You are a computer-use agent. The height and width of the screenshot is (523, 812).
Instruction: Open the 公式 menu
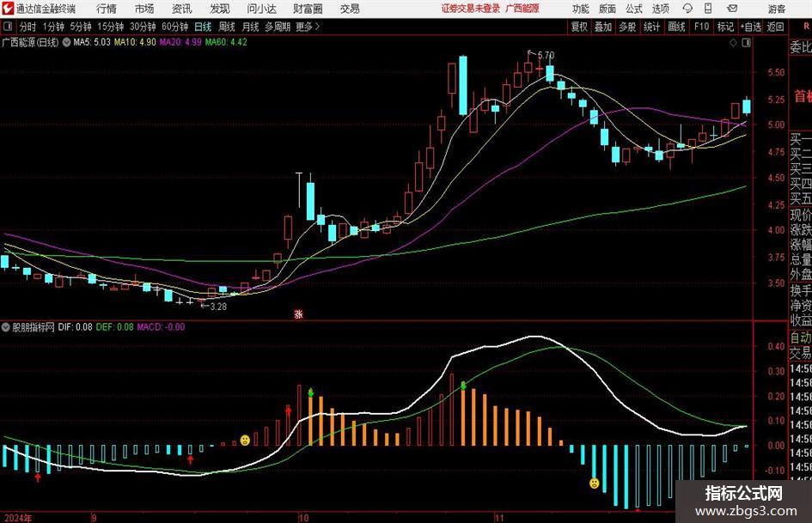634,9
